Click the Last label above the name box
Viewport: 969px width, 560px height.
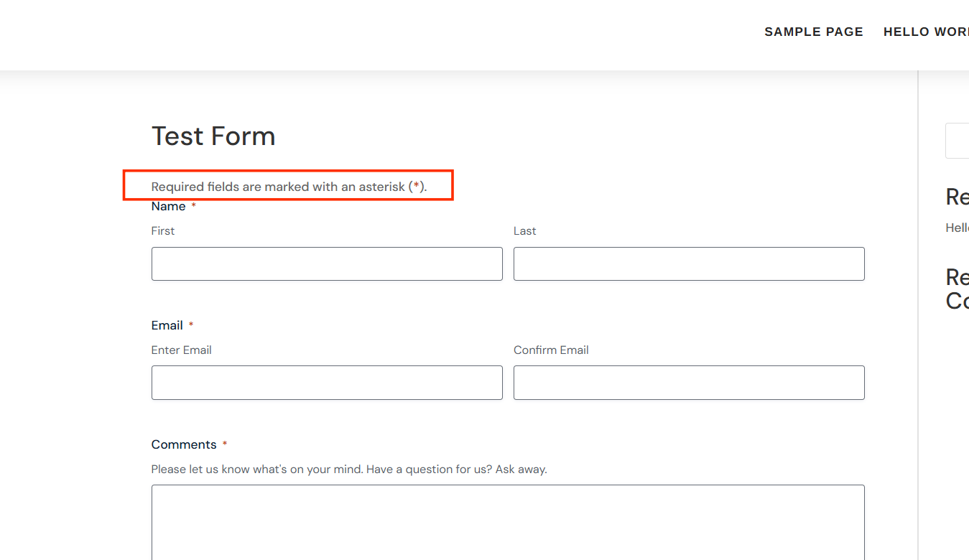click(x=524, y=230)
